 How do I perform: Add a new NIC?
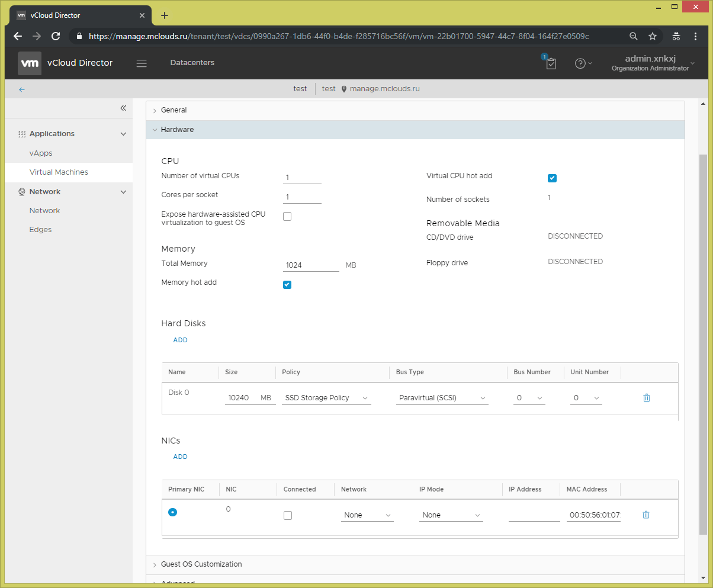tap(180, 457)
